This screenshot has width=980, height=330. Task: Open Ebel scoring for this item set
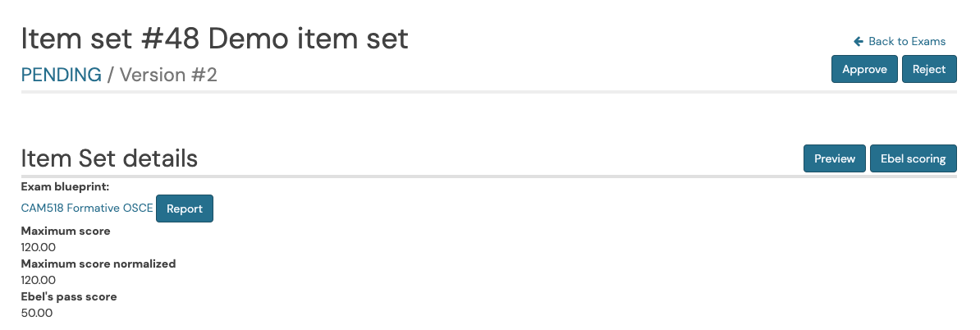(x=914, y=158)
